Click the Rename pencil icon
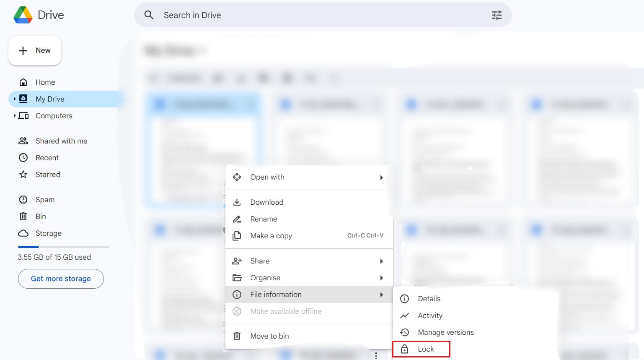This screenshot has width=644, height=360. pos(237,219)
